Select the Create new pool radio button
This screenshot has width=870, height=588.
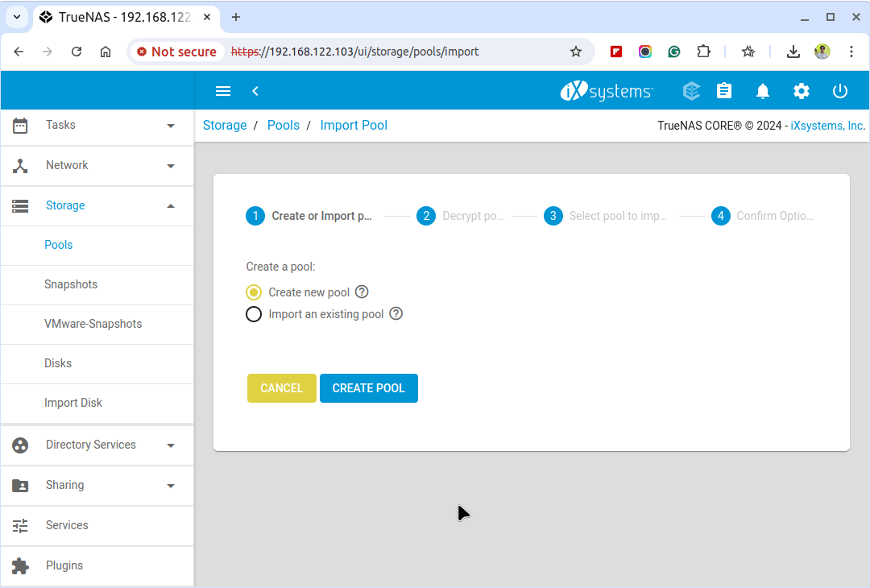click(254, 292)
